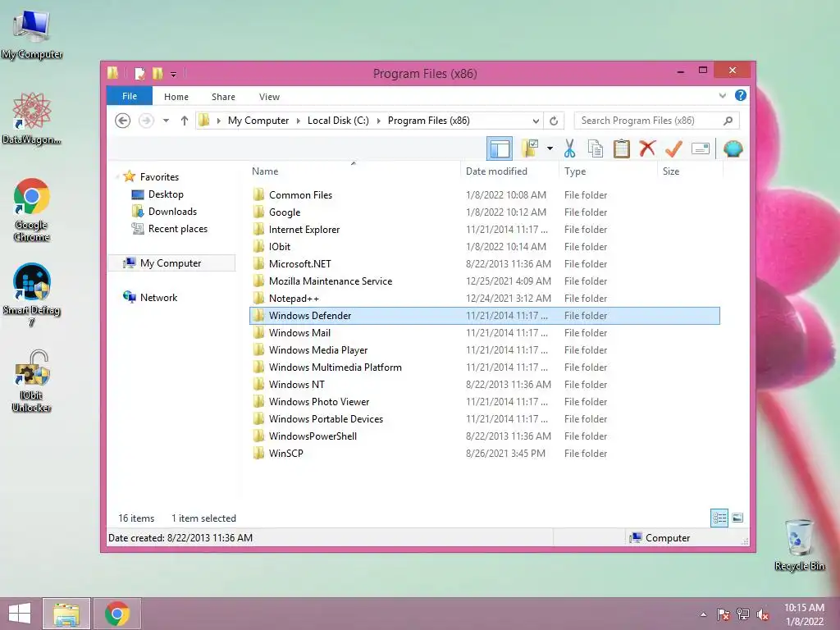Switch to Details view in status bar
This screenshot has width=840, height=630.
(x=719, y=518)
